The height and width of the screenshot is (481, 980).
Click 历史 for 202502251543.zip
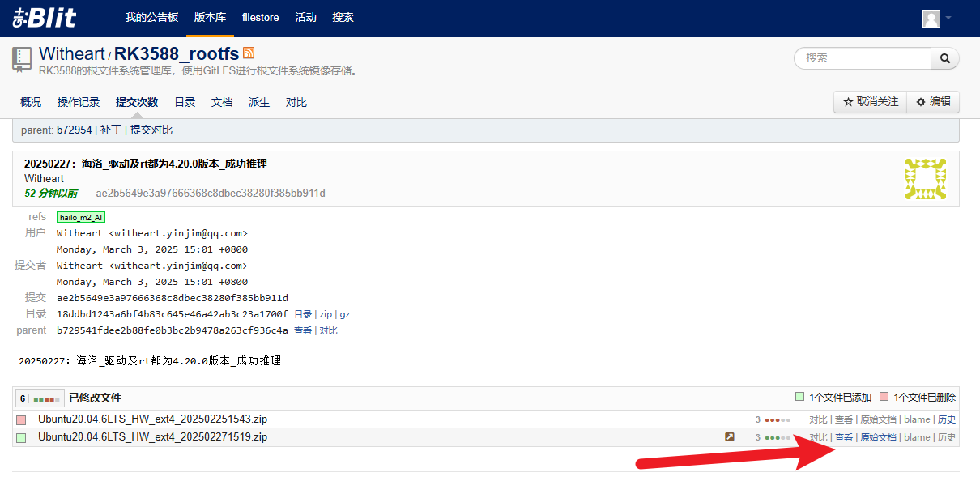click(x=947, y=419)
